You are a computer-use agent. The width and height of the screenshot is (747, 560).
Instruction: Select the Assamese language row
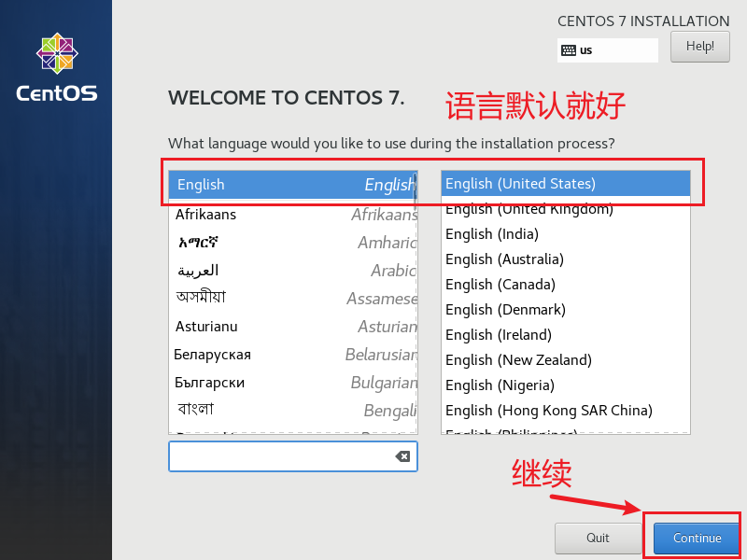click(x=293, y=299)
